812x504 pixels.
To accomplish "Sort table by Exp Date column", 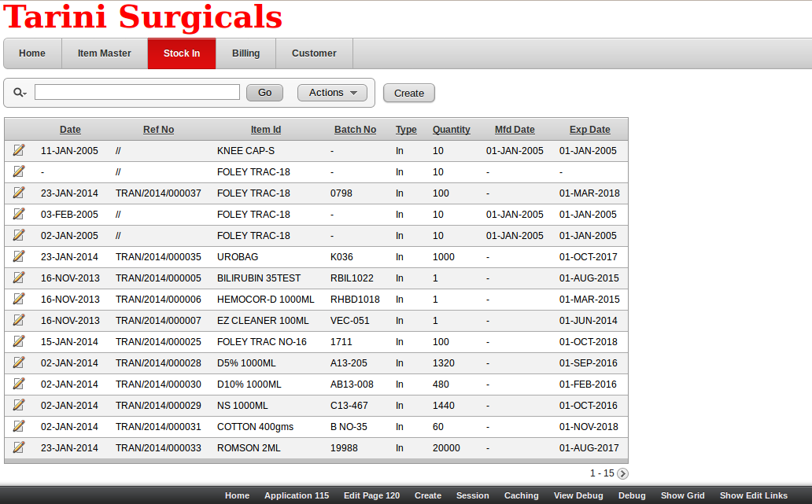I will coord(589,130).
